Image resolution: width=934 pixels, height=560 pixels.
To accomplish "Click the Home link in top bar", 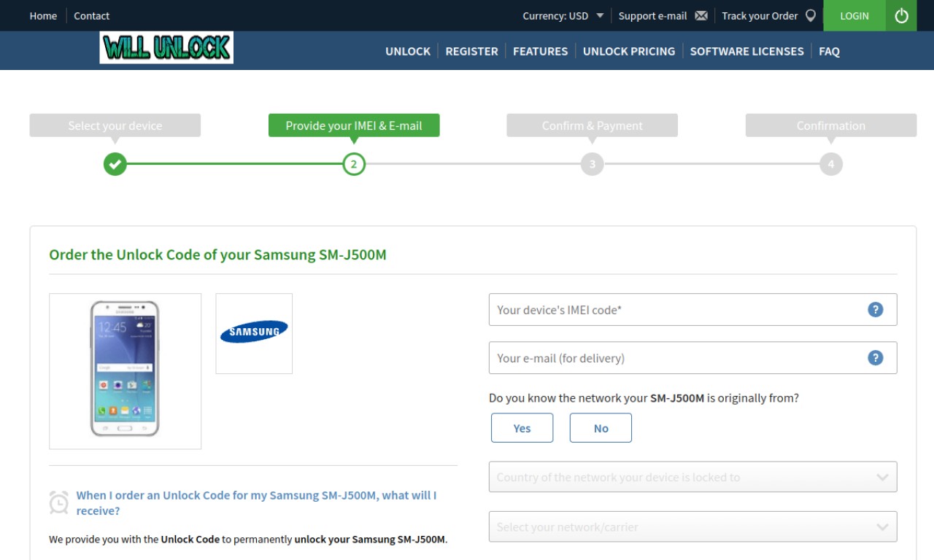I will click(x=43, y=15).
